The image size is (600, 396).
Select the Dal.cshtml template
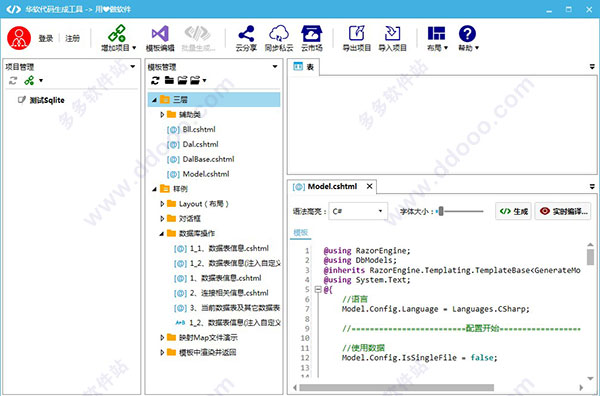(x=201, y=144)
